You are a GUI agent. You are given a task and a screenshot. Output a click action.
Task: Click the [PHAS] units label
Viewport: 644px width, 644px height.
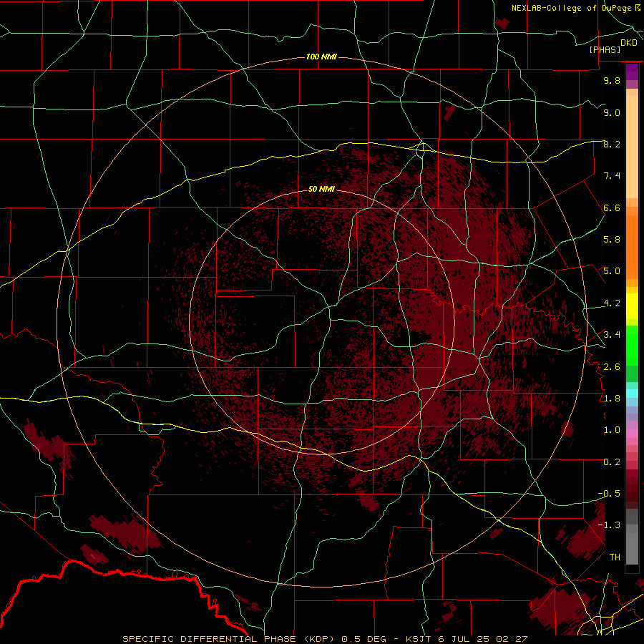605,49
